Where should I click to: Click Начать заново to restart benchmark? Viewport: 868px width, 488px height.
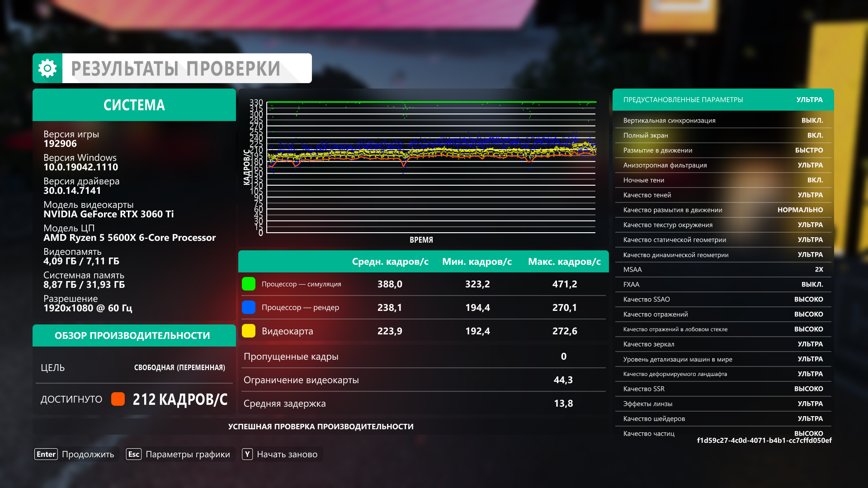(287, 454)
